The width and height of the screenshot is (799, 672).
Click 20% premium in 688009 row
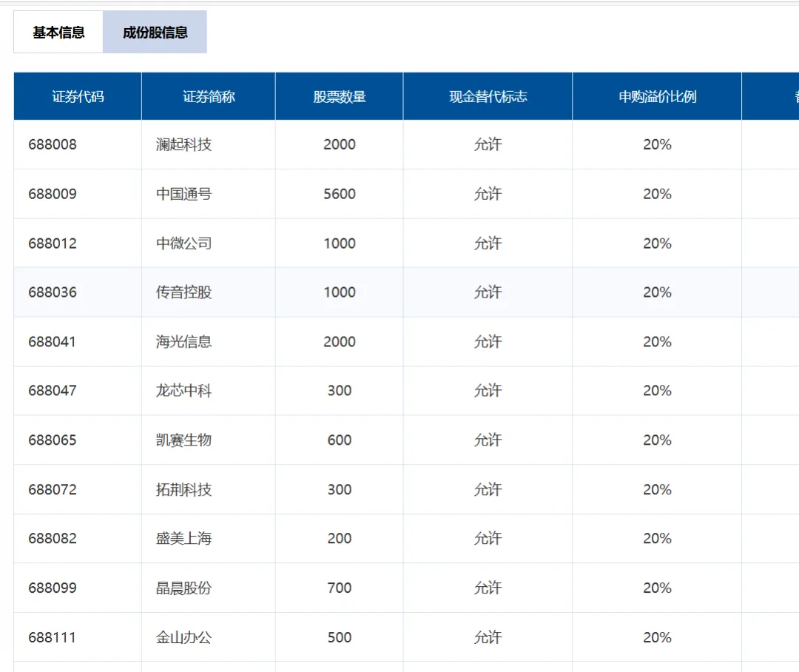tap(657, 194)
